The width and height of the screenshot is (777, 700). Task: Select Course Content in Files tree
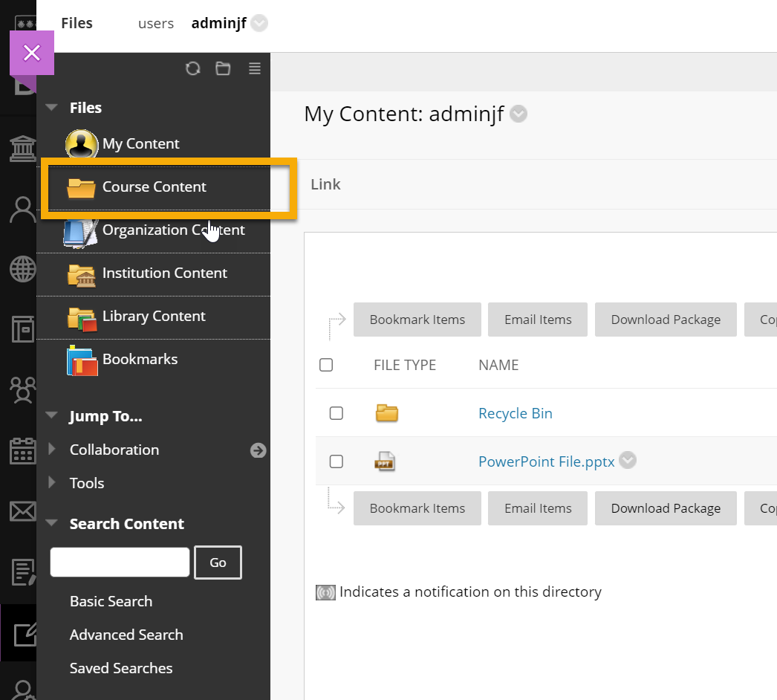154,187
